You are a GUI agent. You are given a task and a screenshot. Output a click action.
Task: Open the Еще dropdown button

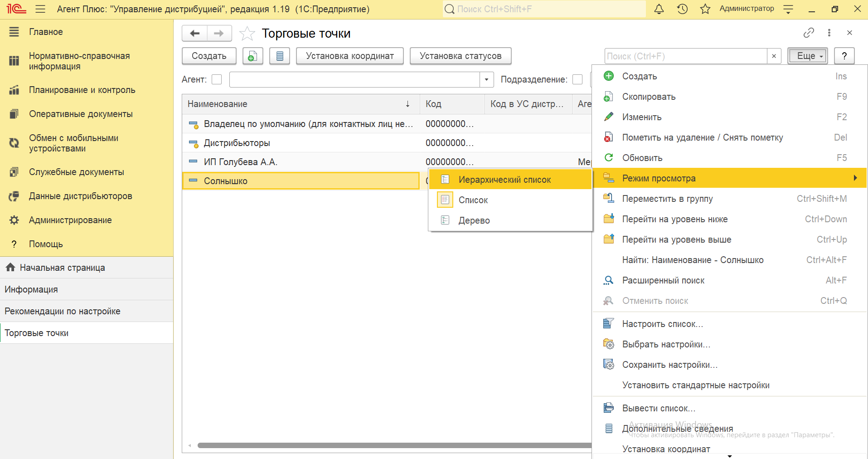pyautogui.click(x=807, y=56)
